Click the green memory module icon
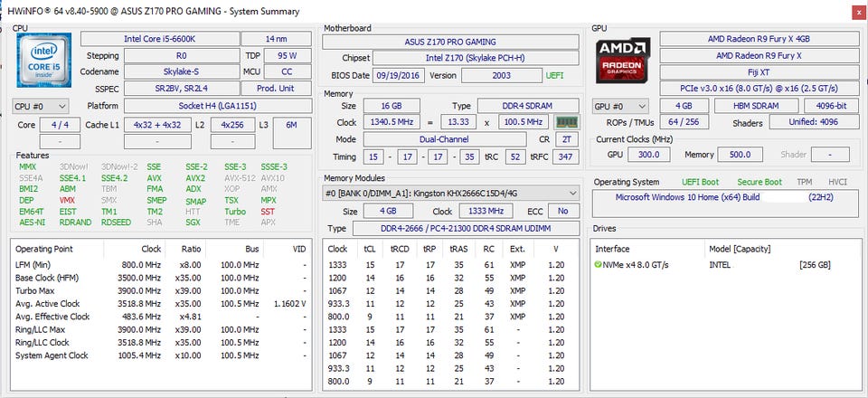 pos(566,122)
